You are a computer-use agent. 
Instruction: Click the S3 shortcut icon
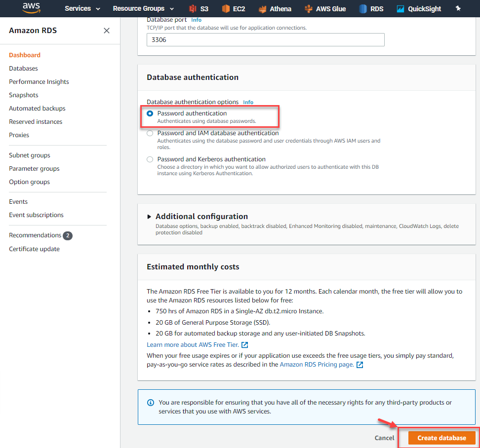(193, 8)
